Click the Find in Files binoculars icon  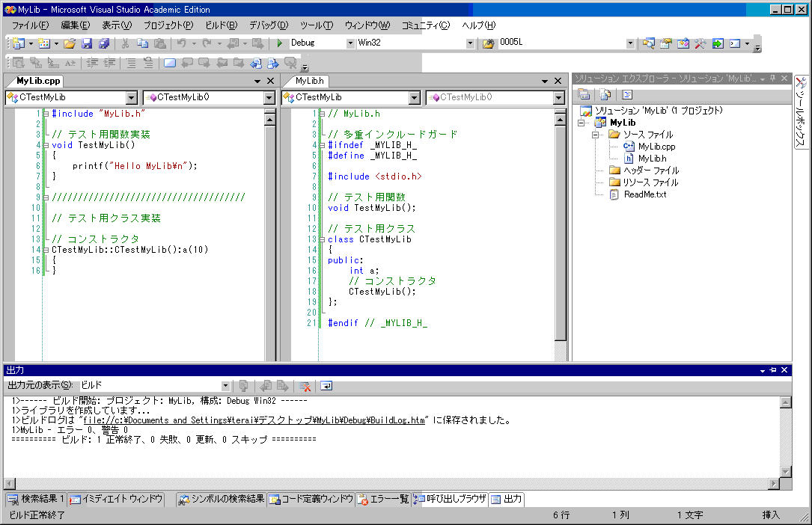488,43
